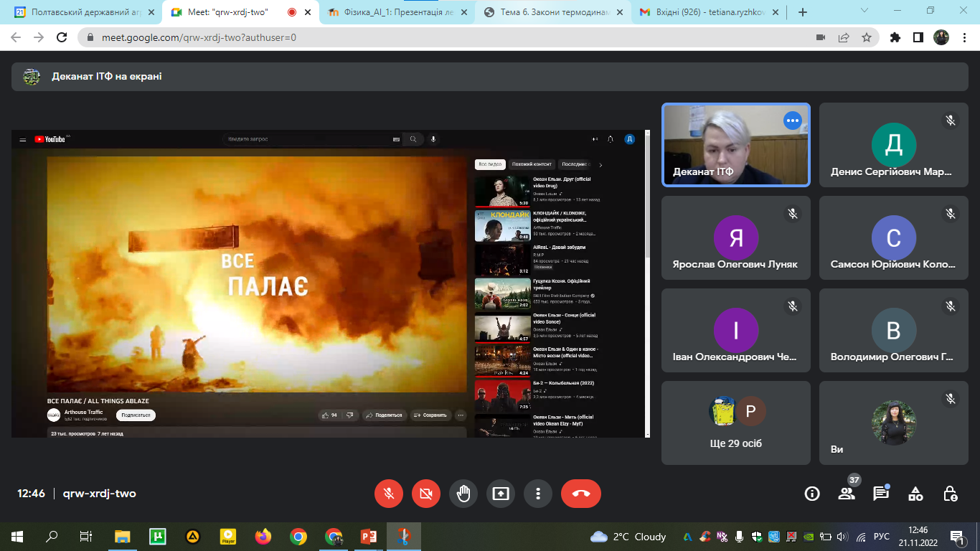Open host controls lock icon
The image size is (980, 551).
coord(950,494)
